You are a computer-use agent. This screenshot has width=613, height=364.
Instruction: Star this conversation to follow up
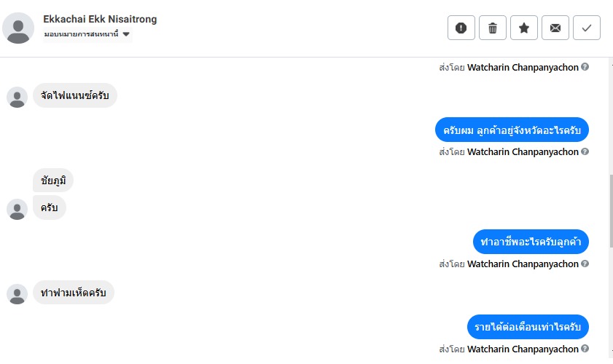[524, 28]
